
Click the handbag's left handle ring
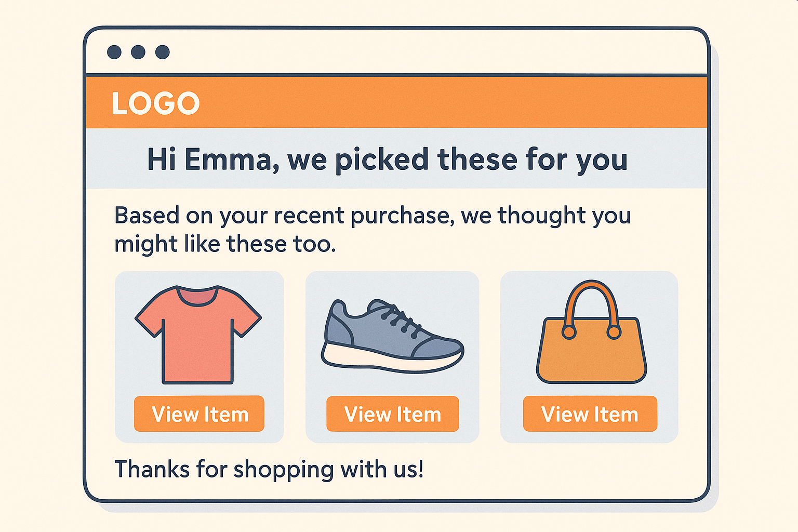(569, 331)
